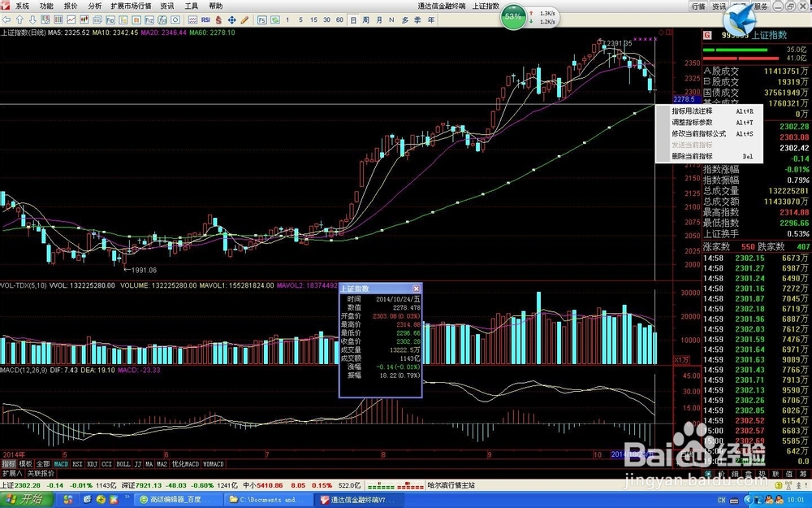Click the red G icon beside 上证指数
This screenshot has height=508, width=812.
tap(707, 35)
